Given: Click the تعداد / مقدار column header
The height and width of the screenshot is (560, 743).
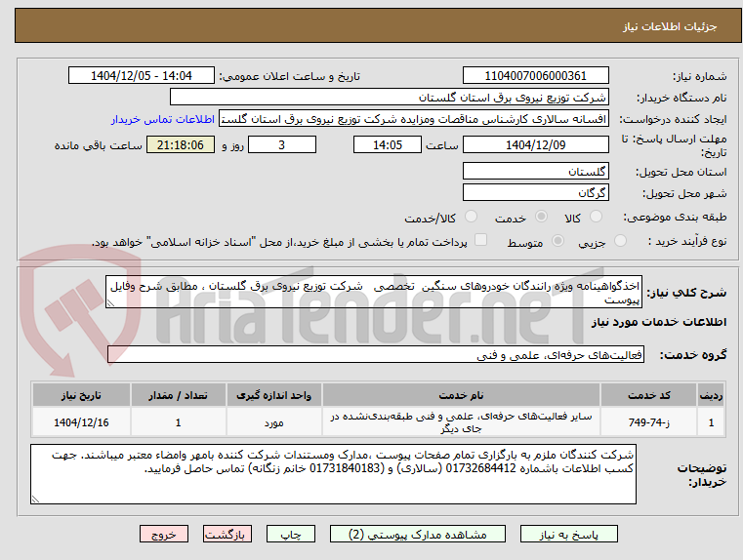Looking at the screenshot, I should [x=178, y=395].
